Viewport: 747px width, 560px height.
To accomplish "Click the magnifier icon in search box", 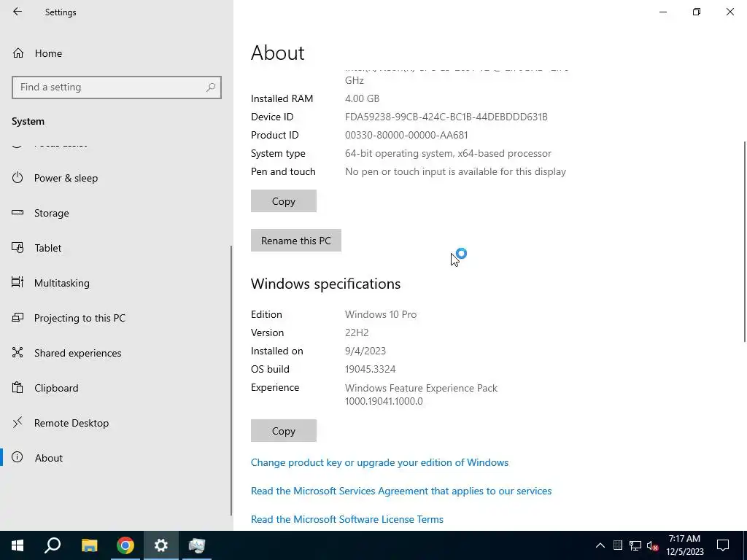I will [x=211, y=87].
